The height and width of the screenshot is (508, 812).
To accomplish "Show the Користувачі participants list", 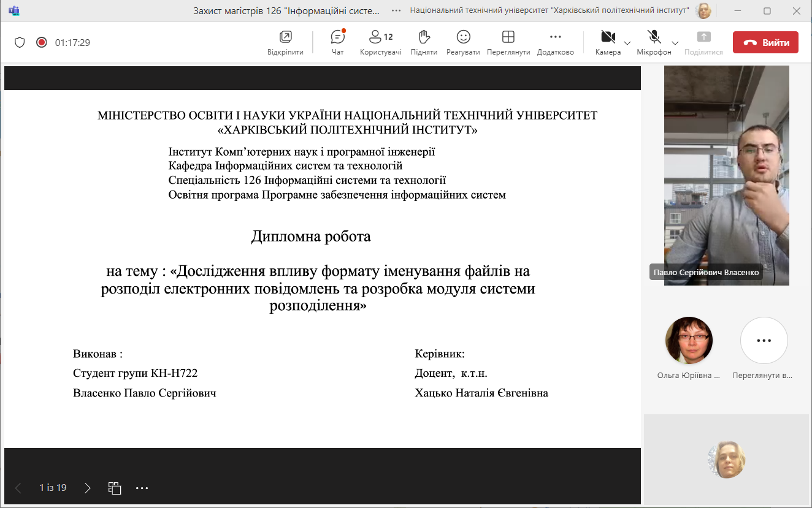I will 380,42.
